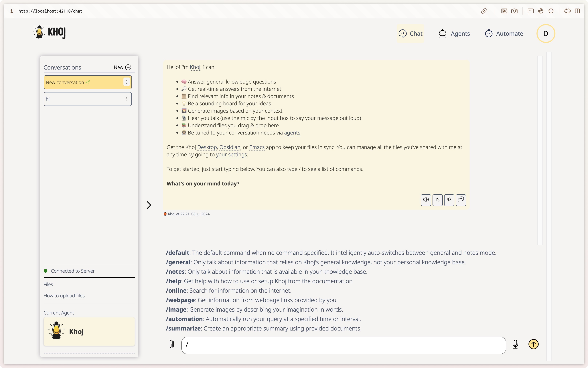This screenshot has height=368, width=588.
Task: Click the thumbs up feedback icon
Action: 437,200
